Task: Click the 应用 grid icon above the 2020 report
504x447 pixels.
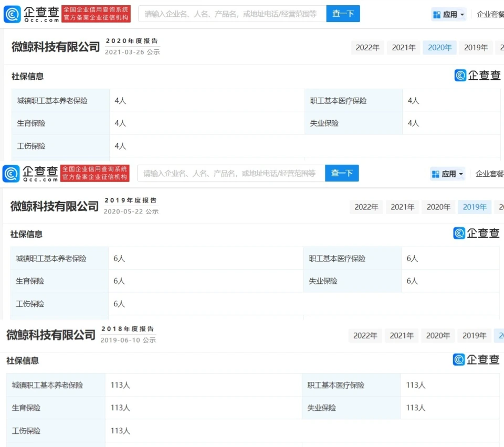Action: click(437, 15)
